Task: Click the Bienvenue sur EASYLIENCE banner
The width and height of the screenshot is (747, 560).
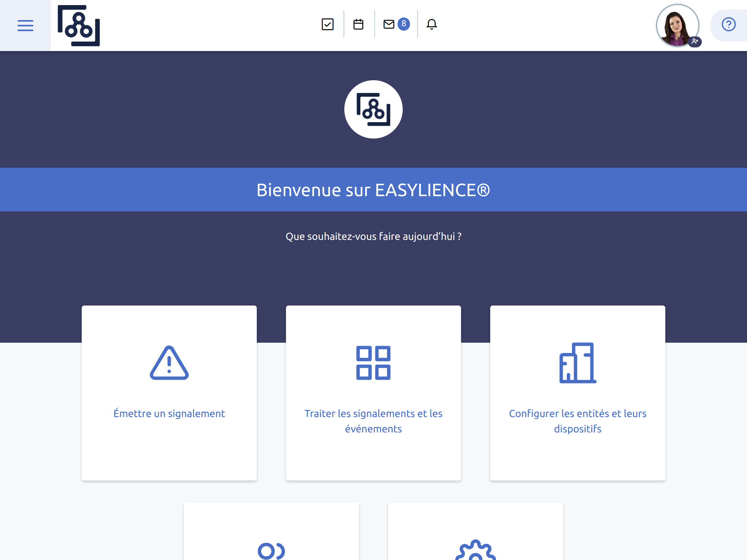Action: [373, 190]
